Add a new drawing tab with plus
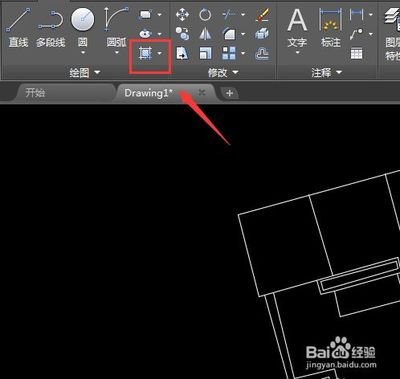400x379 pixels. (229, 93)
